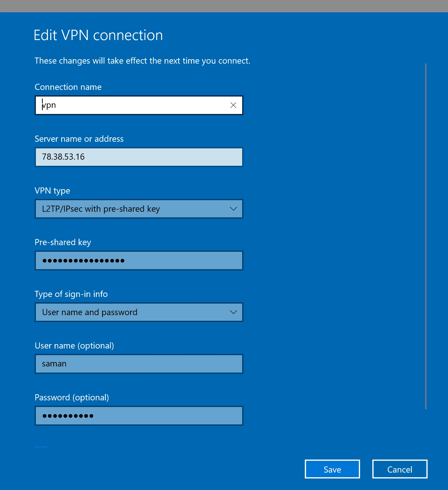Click the Save button
448x490 pixels.
pyautogui.click(x=332, y=469)
